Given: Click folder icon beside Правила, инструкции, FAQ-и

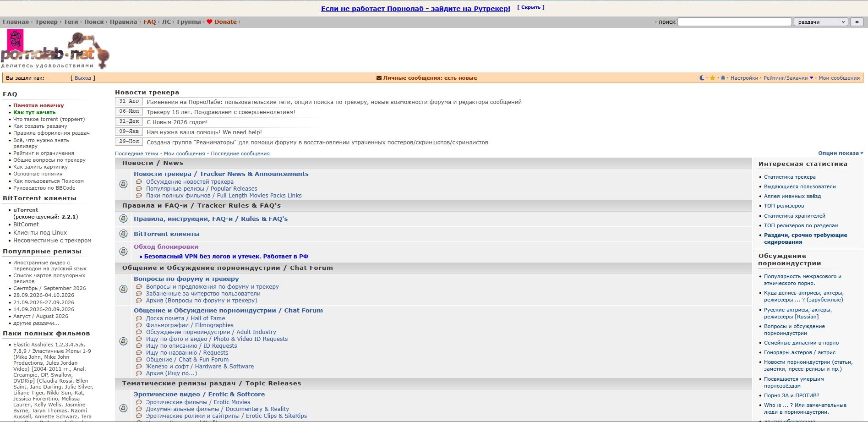Looking at the screenshot, I should click(x=123, y=219).
